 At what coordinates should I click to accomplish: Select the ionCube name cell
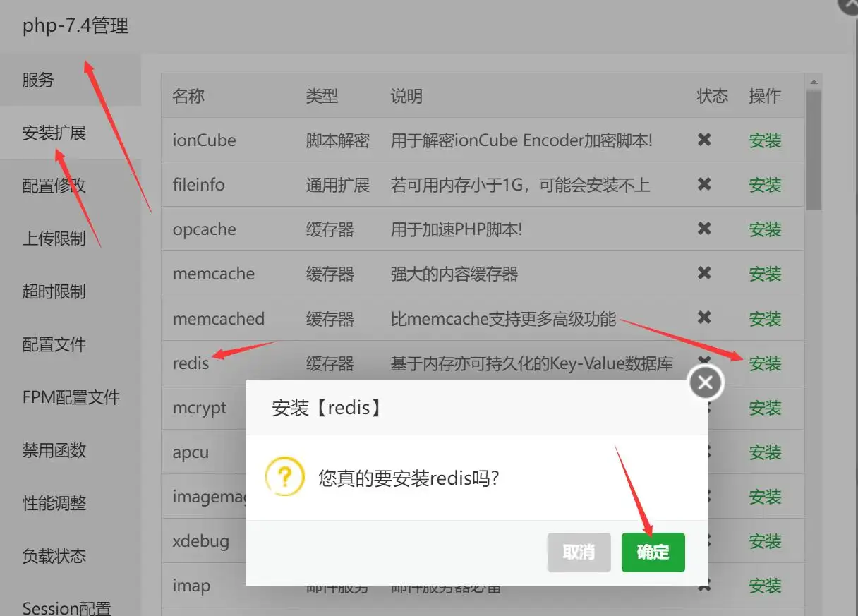point(204,140)
